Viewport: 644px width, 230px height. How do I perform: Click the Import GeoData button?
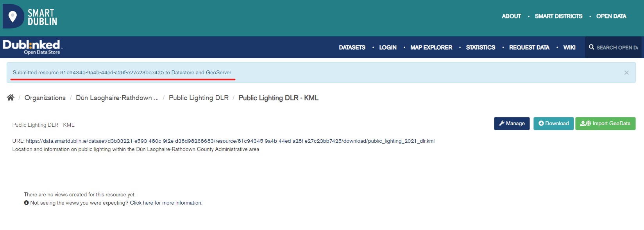[x=605, y=124]
